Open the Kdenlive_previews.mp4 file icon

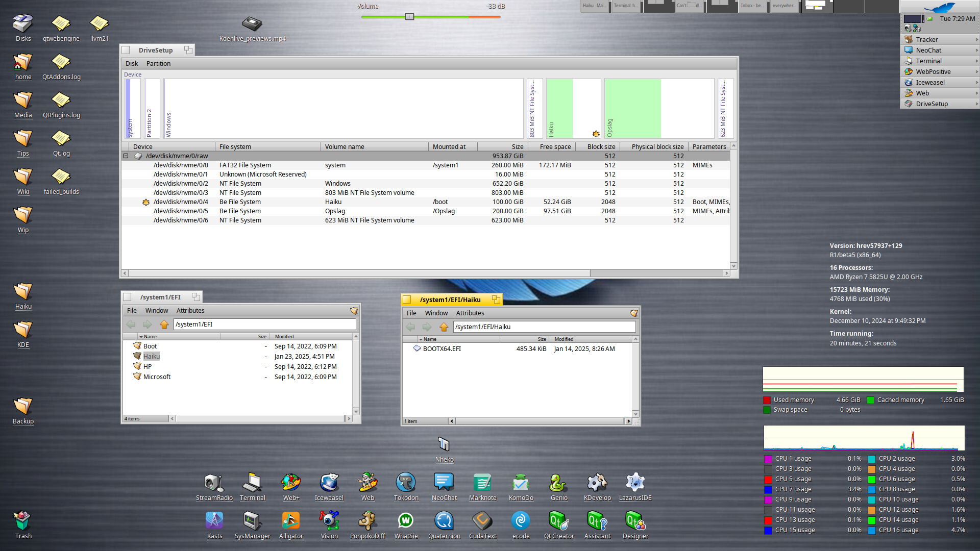pos(252,24)
